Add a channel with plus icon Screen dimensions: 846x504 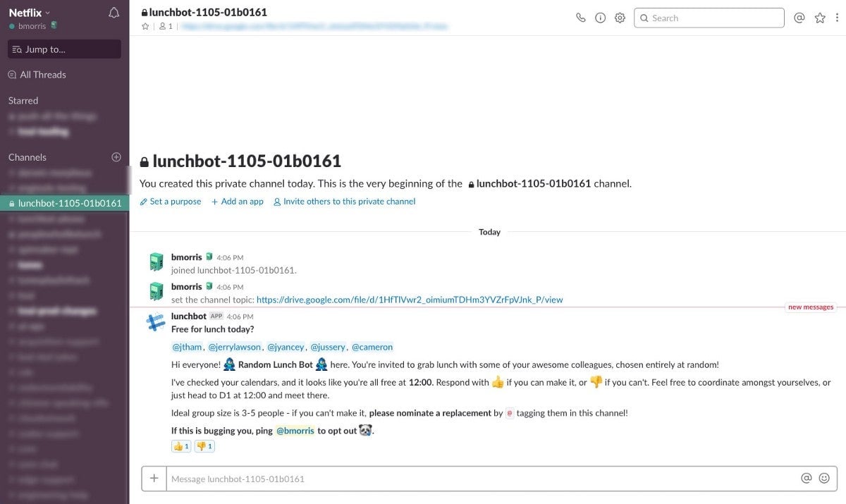coord(116,157)
